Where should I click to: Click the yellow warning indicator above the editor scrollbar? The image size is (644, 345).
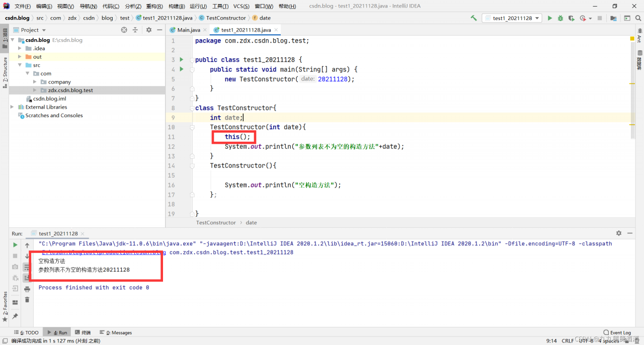coord(631,39)
